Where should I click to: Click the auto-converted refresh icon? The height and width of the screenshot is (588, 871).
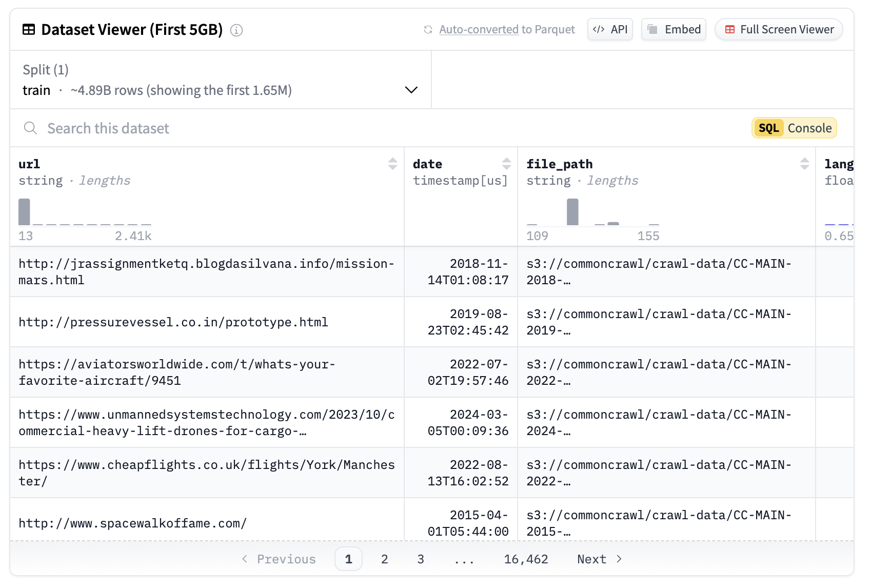click(x=428, y=30)
